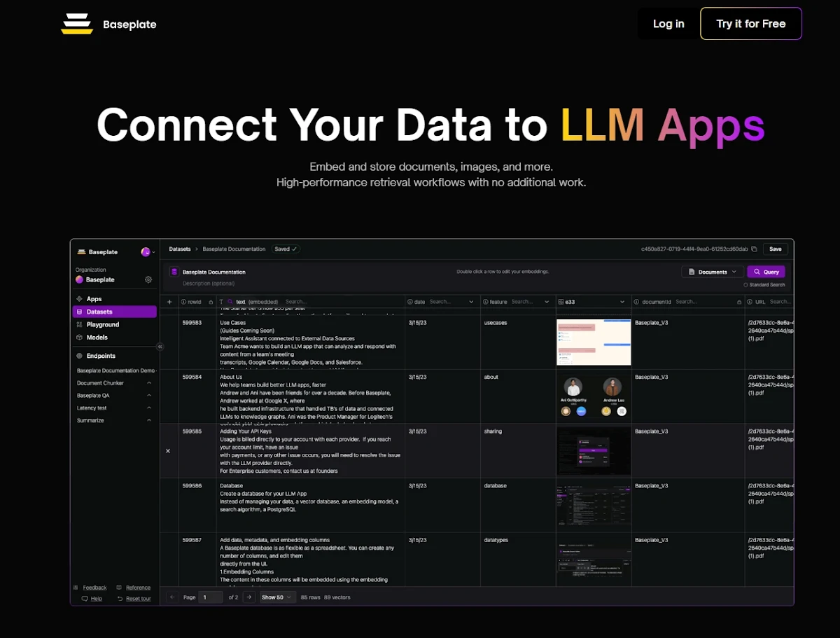Open the usecases row image thumbnail

pyautogui.click(x=594, y=342)
